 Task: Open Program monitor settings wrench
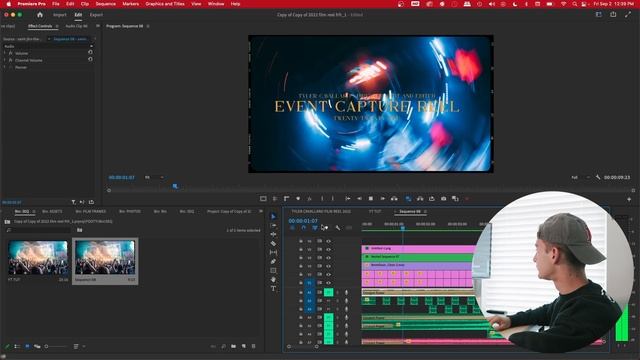[x=598, y=177]
